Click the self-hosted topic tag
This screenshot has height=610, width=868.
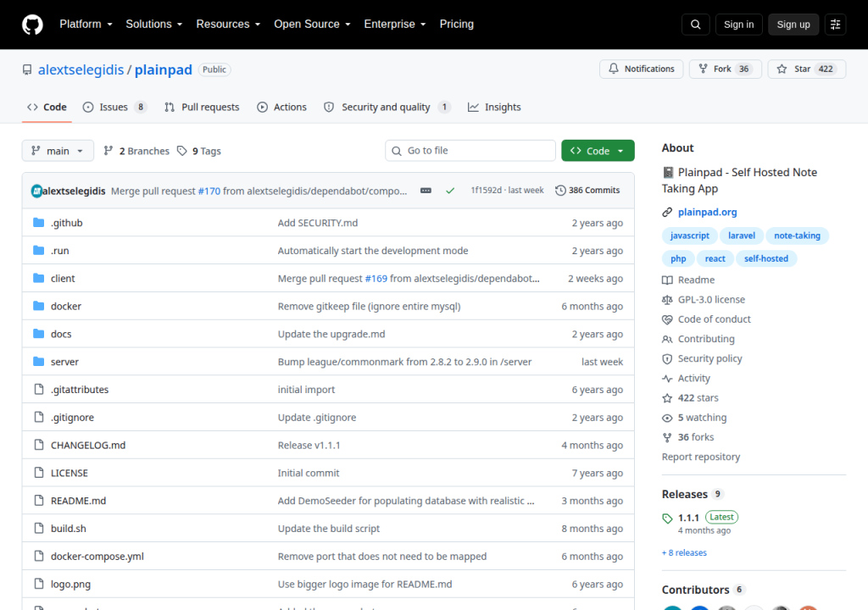coord(766,258)
